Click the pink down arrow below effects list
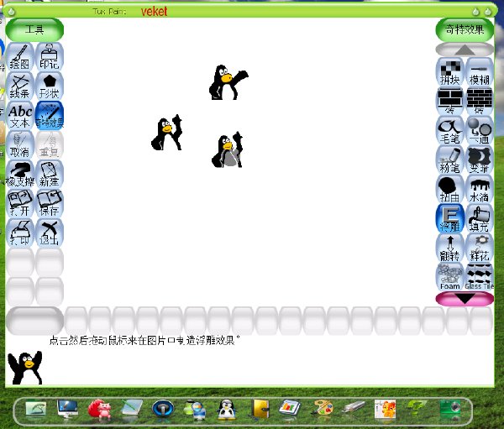504x429 pixels. (x=465, y=299)
